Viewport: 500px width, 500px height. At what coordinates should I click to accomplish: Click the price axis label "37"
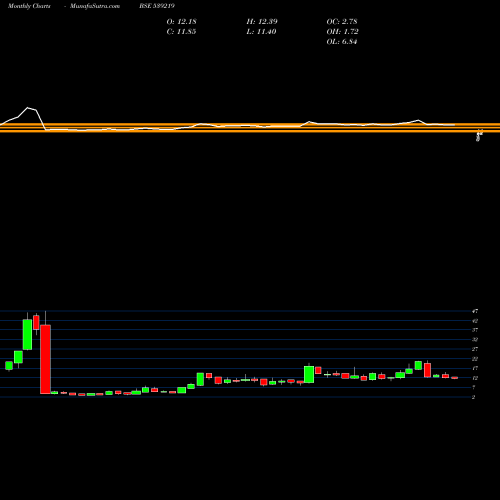coord(475,330)
